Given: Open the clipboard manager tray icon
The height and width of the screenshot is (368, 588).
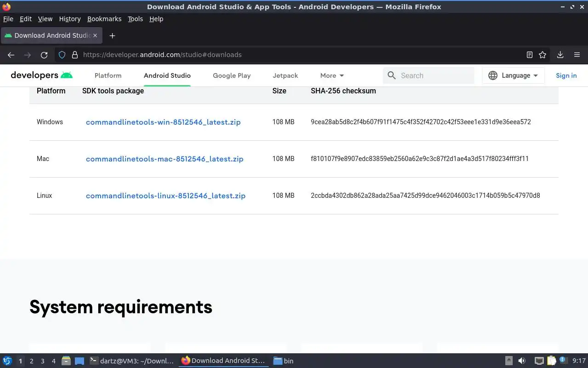Looking at the screenshot, I should [551, 361].
